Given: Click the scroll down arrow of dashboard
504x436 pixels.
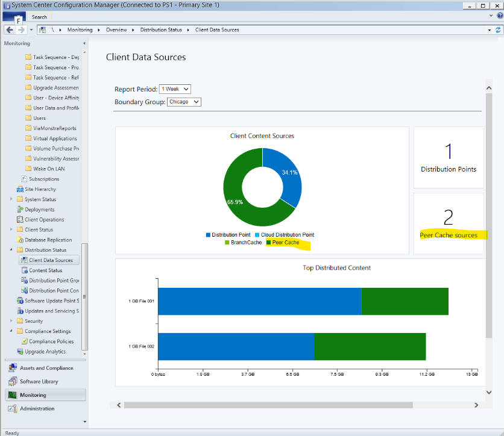Looking at the screenshot, I should 489,392.
